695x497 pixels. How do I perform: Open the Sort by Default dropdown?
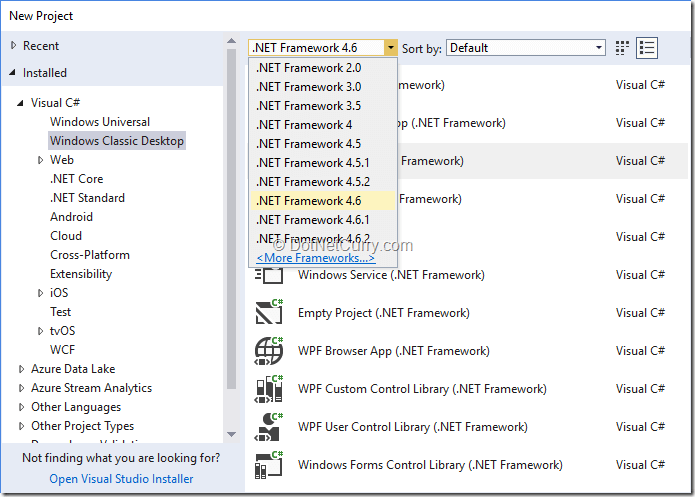coord(526,47)
